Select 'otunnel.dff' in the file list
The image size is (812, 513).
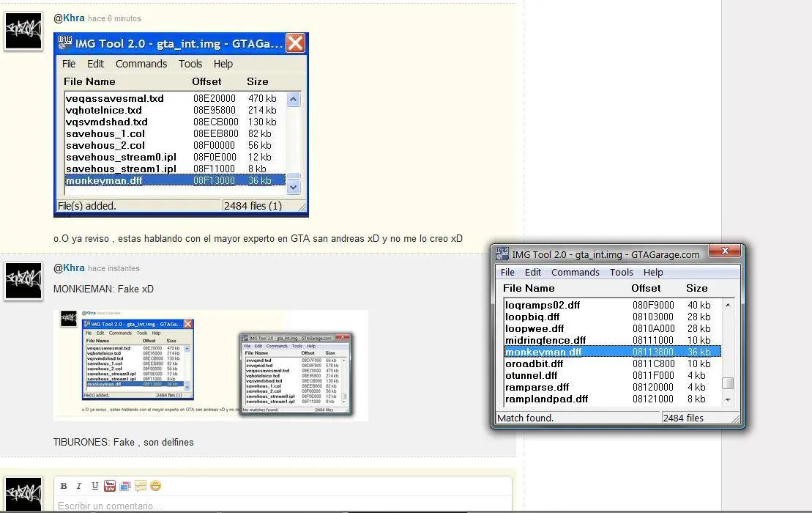613,376
